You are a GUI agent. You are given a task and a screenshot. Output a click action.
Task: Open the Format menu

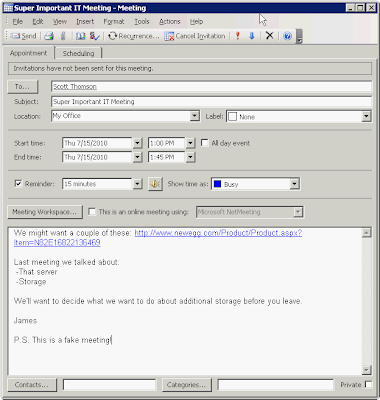point(114,22)
